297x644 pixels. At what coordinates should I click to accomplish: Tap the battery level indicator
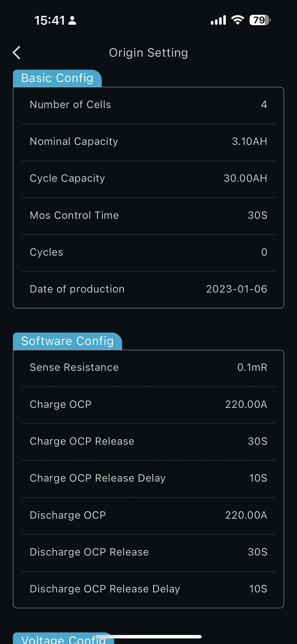(260, 20)
